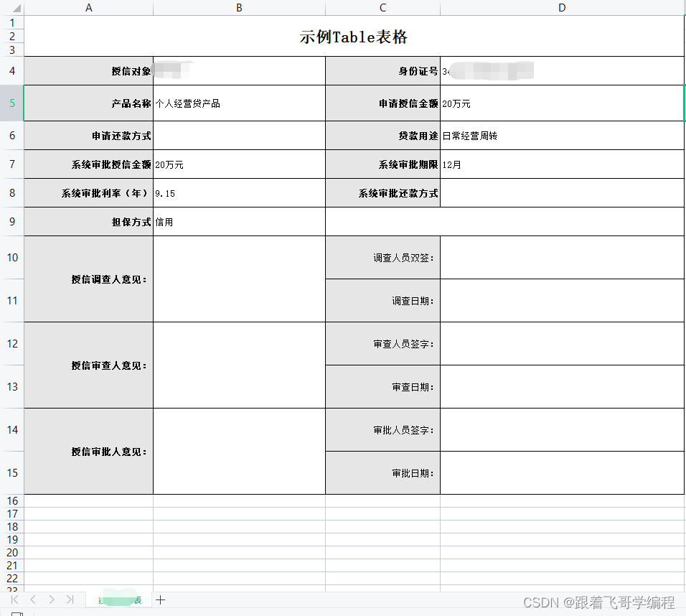
Task: Select the empty cell beside 申请还款方式
Action: pyautogui.click(x=239, y=136)
